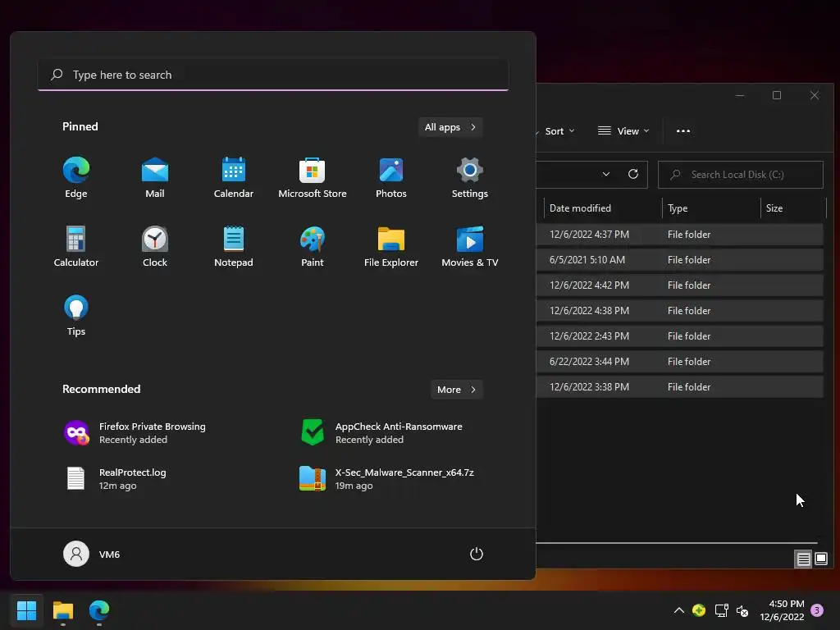Open Notepad
The image size is (840, 630).
(234, 246)
